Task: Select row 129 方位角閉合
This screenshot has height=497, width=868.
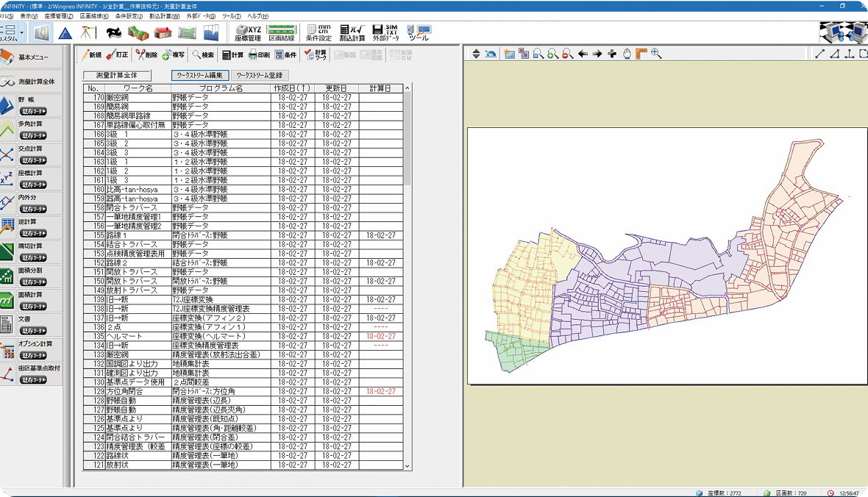Action: (243, 391)
